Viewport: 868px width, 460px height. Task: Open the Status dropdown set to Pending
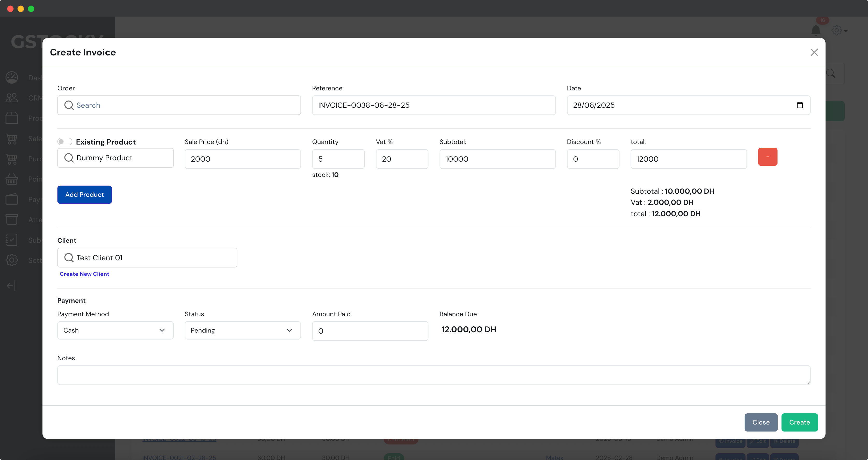(x=242, y=330)
